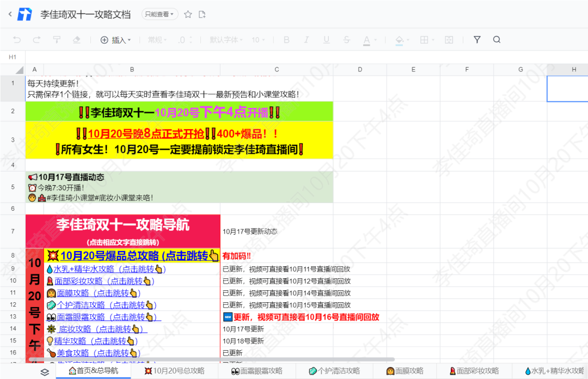Select cell 10月18号更新

click(x=277, y=341)
